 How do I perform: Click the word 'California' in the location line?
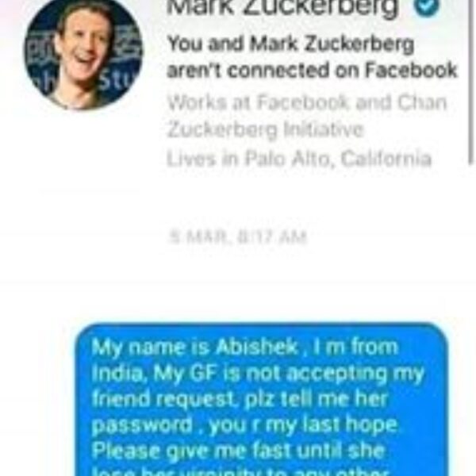pos(386,158)
